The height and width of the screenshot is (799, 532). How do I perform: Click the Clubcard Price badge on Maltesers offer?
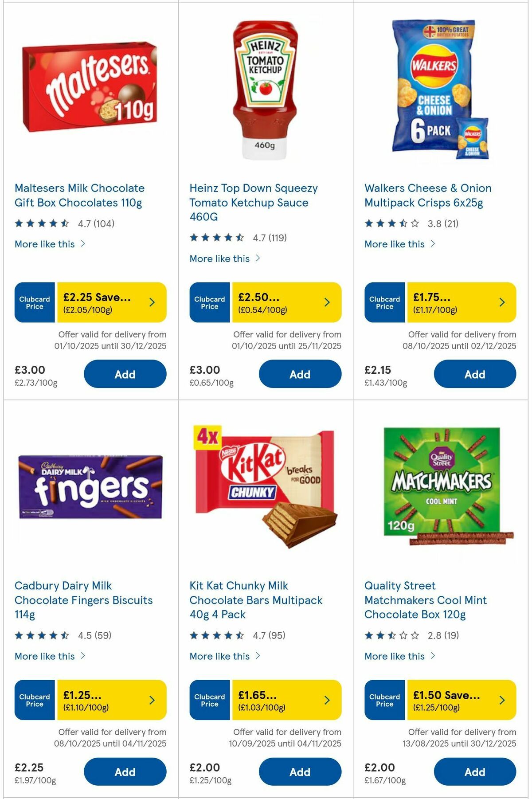[34, 302]
